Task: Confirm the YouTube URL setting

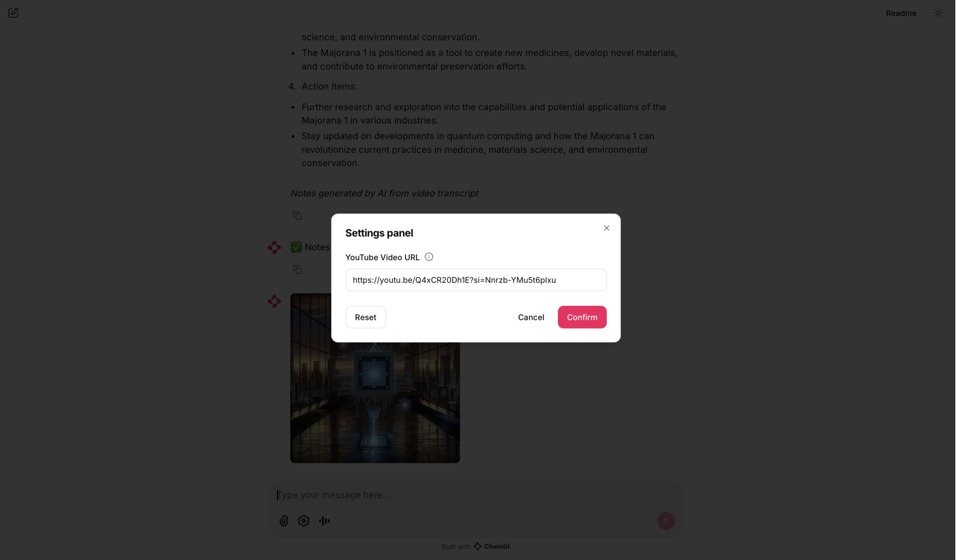Action: coord(582,317)
